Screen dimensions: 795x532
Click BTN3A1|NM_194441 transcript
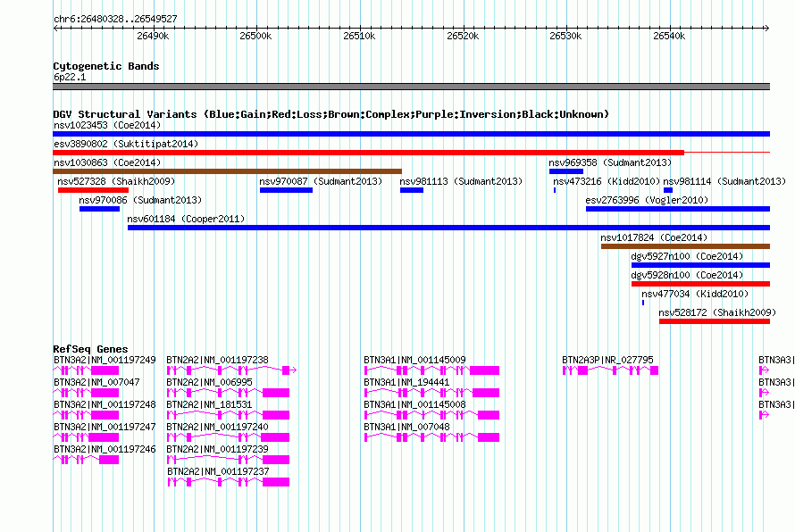click(x=432, y=393)
